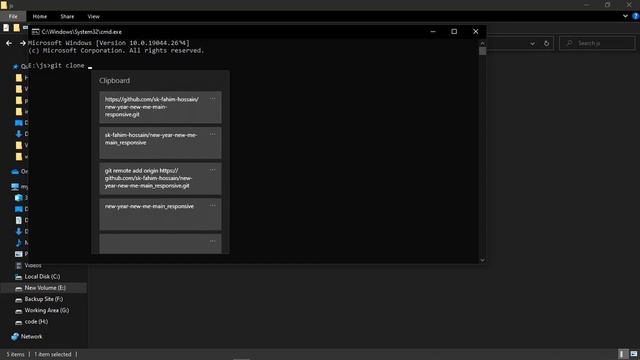640x360 pixels.
Task: Open code (H:) drive
Action: pos(36,322)
